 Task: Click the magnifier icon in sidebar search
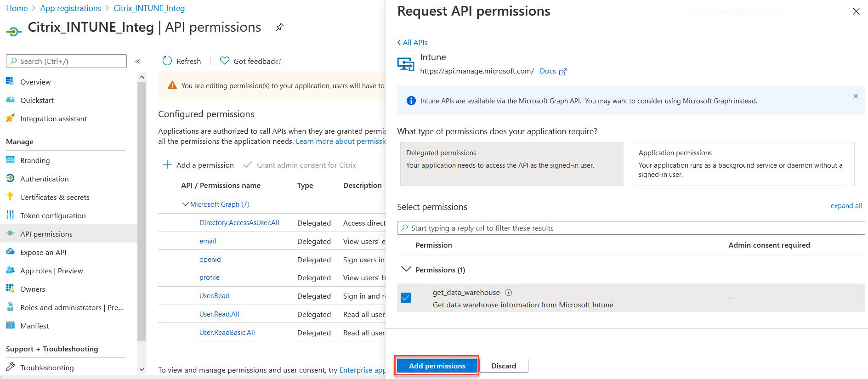(14, 61)
